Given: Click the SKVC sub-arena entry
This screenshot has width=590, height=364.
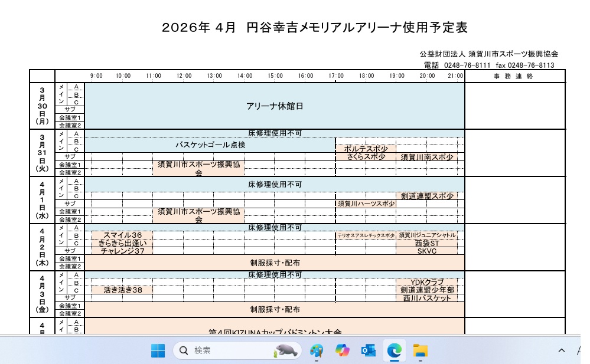Looking at the screenshot, I should (x=426, y=251).
